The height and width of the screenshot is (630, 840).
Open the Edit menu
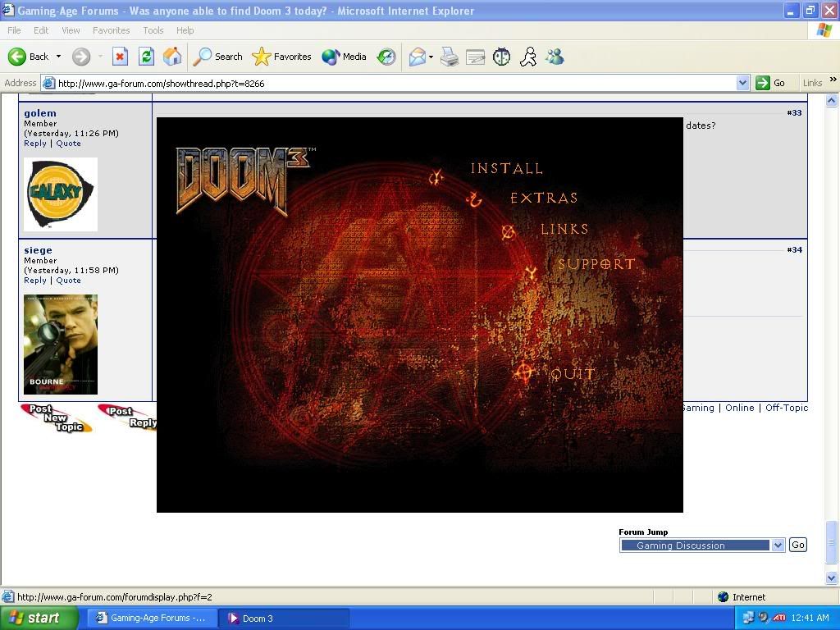pos(41,30)
